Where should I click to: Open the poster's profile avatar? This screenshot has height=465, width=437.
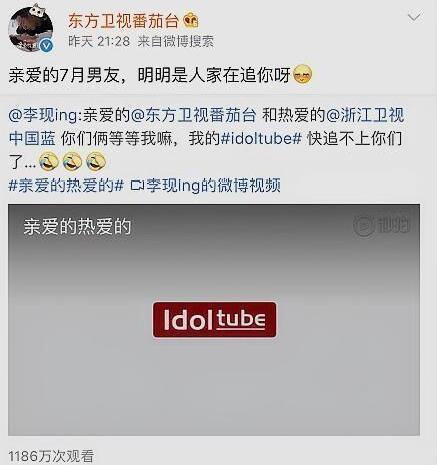tap(30, 28)
